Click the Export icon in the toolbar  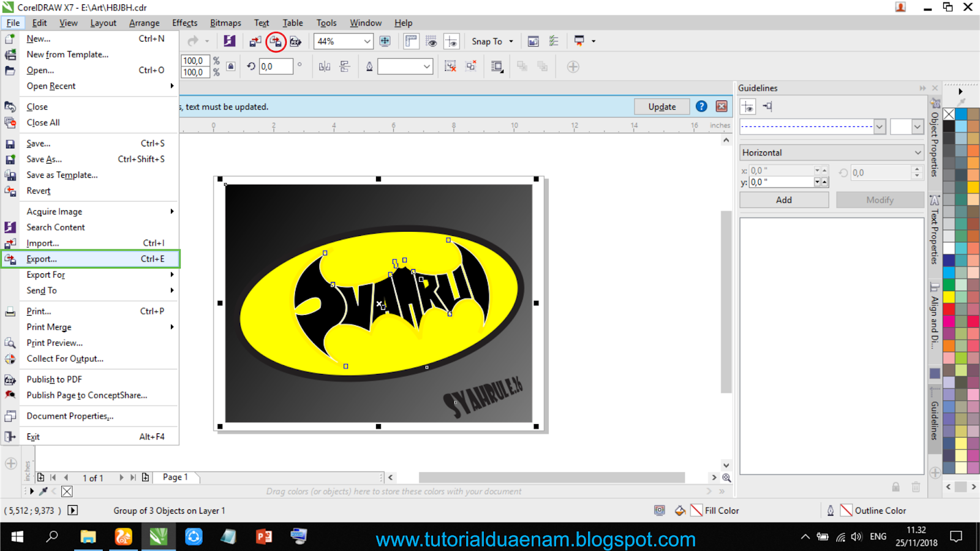[276, 42]
